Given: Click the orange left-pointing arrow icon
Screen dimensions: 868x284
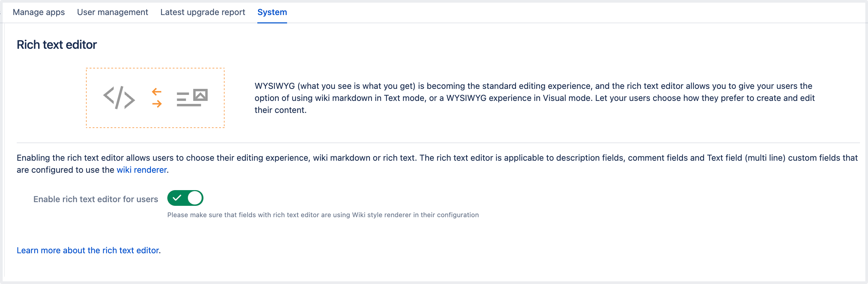Looking at the screenshot, I should point(157,92).
